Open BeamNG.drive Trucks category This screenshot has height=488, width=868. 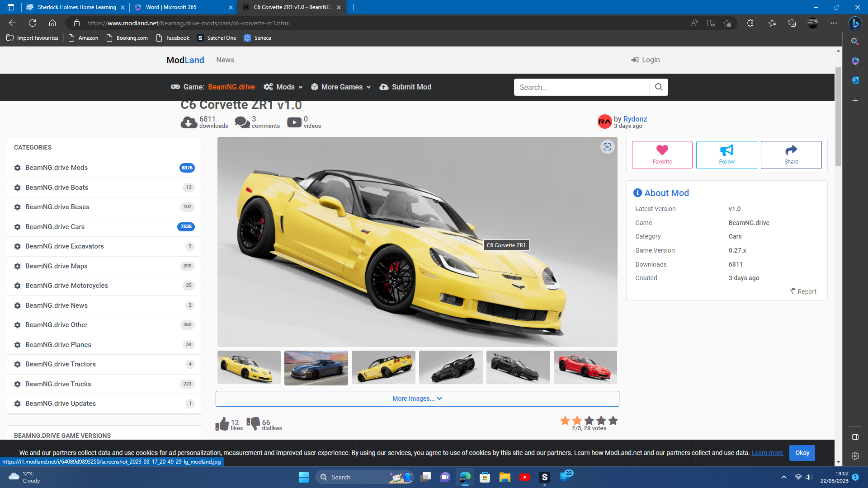pyautogui.click(x=104, y=384)
